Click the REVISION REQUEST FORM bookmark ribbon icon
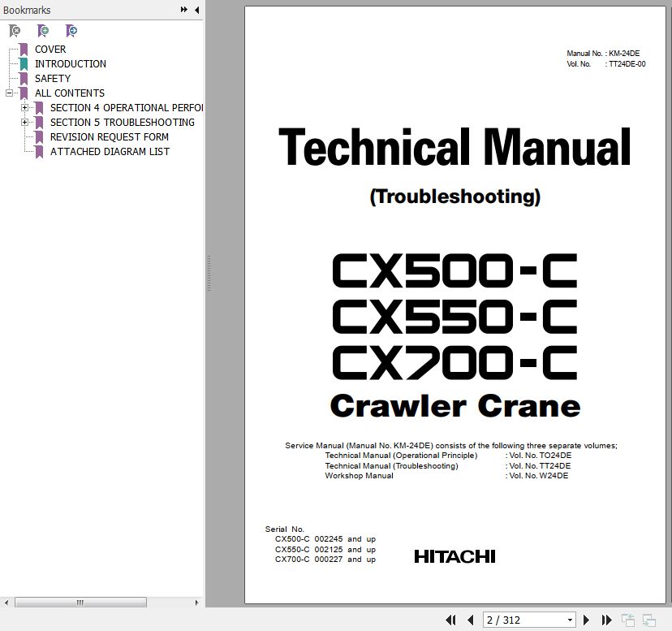Image resolution: width=672 pixels, height=631 pixels. [39, 136]
